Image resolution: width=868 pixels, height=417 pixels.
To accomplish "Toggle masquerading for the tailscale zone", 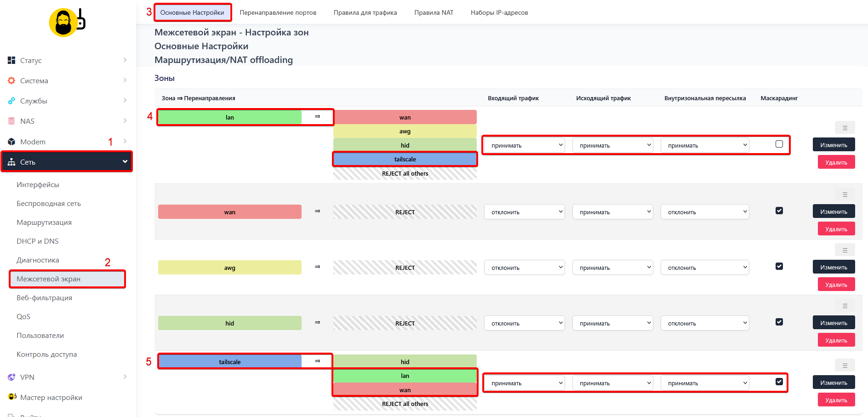I will [x=779, y=382].
